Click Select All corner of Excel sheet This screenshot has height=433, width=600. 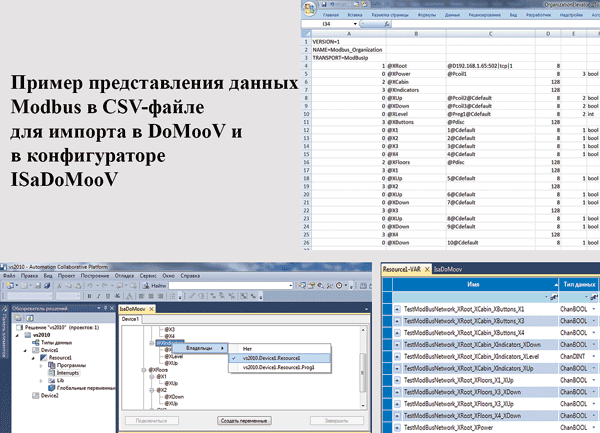[x=306, y=34]
